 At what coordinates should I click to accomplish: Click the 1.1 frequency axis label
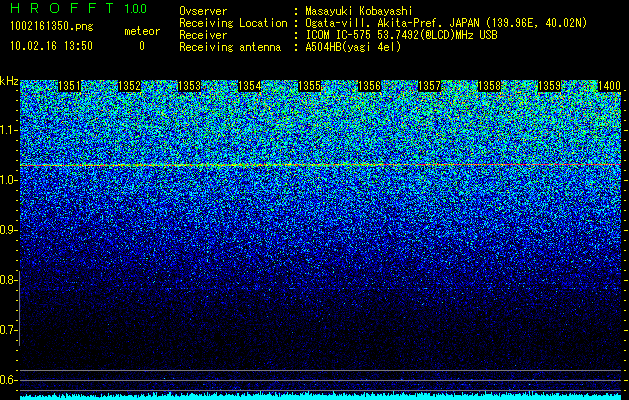tap(8, 130)
